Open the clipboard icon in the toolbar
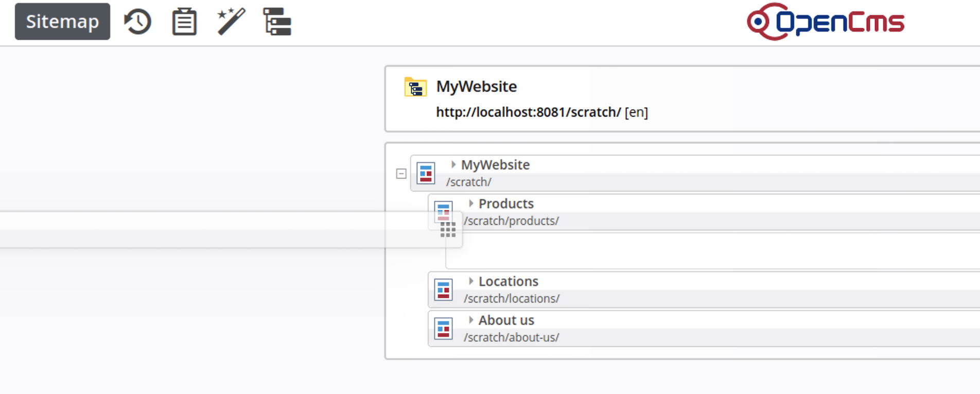 click(184, 22)
